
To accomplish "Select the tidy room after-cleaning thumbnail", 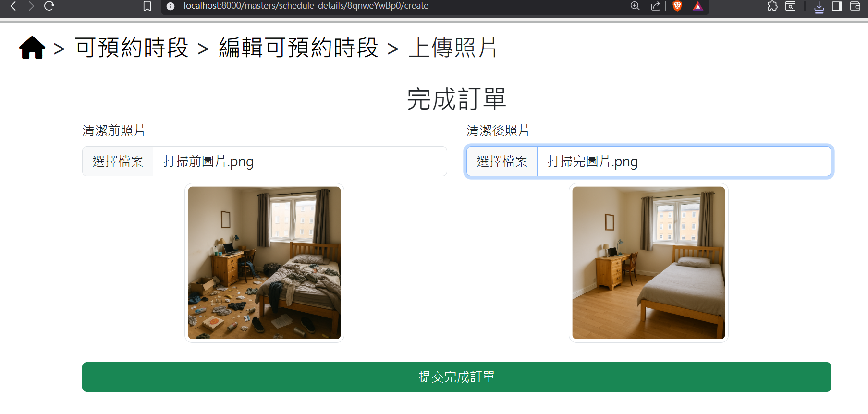I will coord(648,263).
